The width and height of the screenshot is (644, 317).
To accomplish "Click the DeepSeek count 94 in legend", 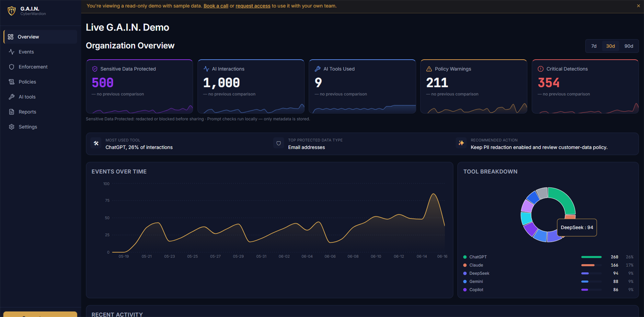I will tap(616, 273).
